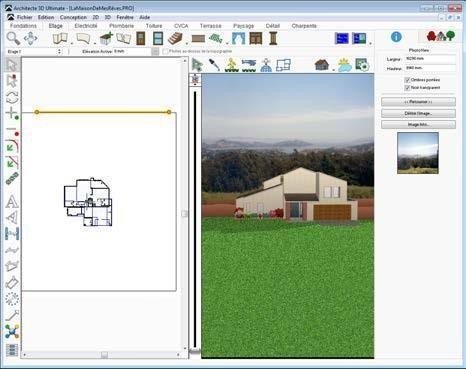The width and height of the screenshot is (466, 369).
Task: Click the 2D plan horizontal scrollbar thumb
Action: click(x=104, y=355)
